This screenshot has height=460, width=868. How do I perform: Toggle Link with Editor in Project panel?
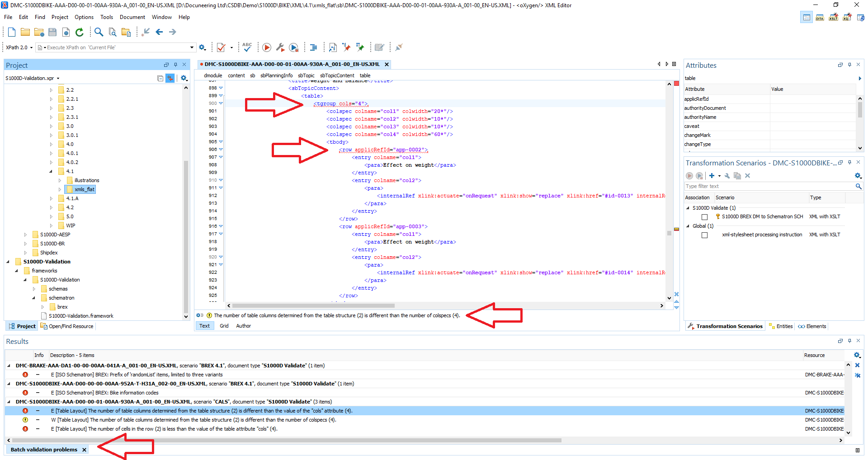[170, 78]
